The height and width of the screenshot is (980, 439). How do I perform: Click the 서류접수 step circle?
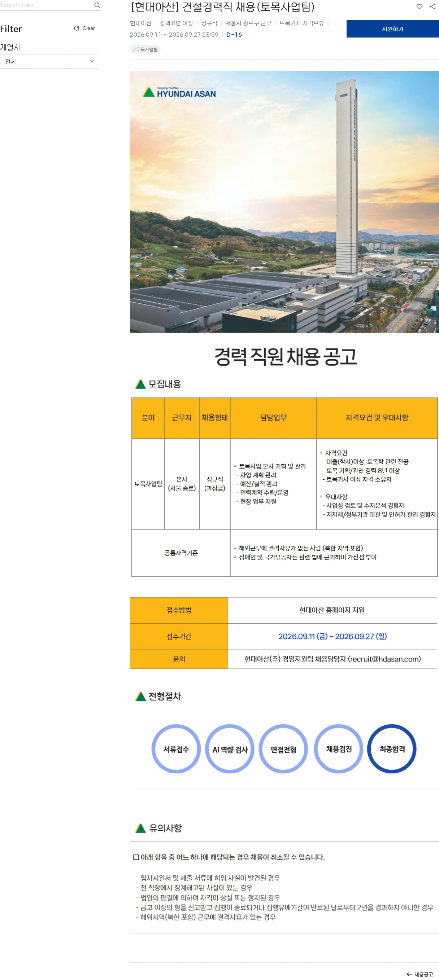point(176,749)
